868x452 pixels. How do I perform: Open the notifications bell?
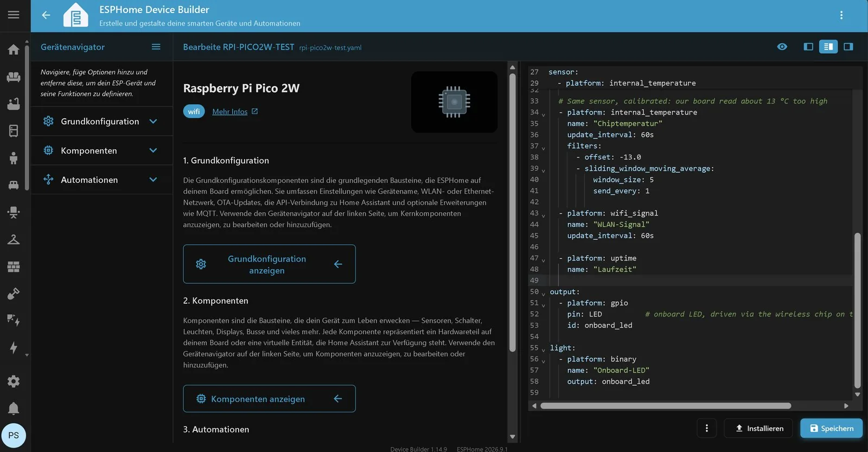[14, 408]
